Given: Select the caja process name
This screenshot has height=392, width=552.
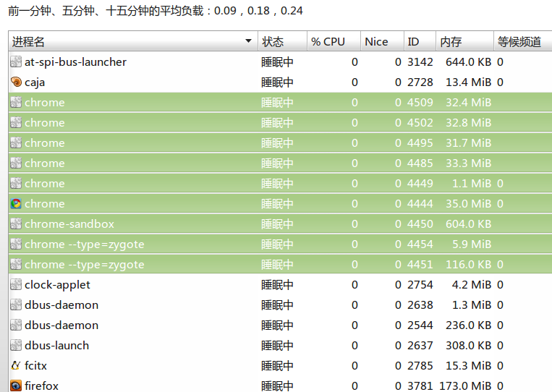Looking at the screenshot, I should [35, 82].
